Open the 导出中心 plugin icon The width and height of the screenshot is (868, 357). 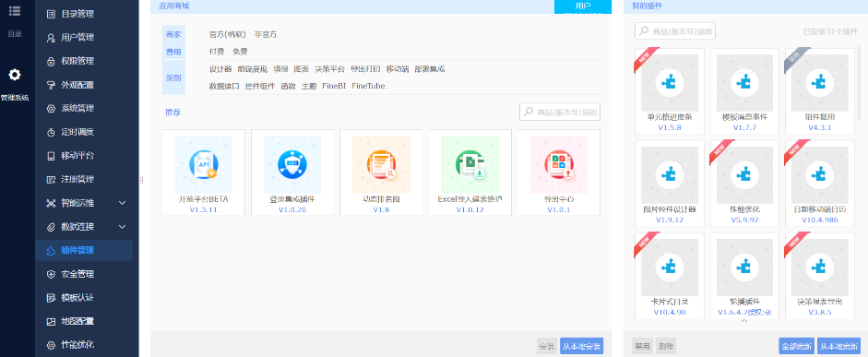tap(559, 164)
